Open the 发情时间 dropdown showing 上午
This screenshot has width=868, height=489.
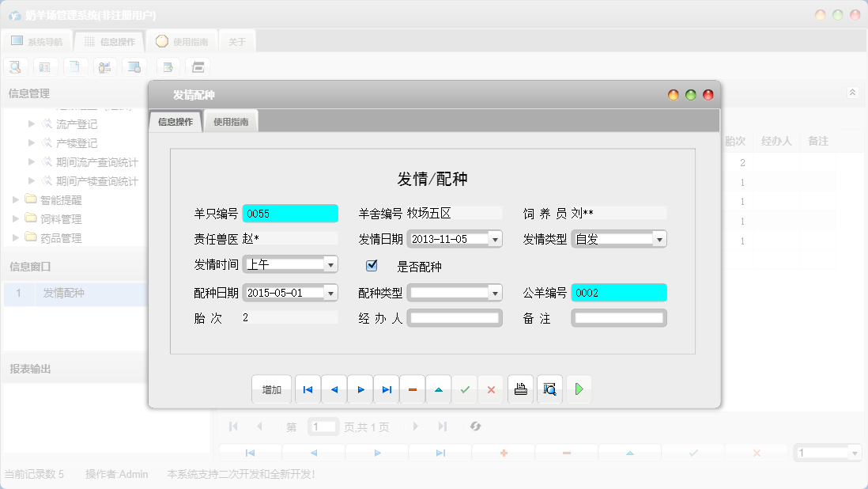pos(332,263)
